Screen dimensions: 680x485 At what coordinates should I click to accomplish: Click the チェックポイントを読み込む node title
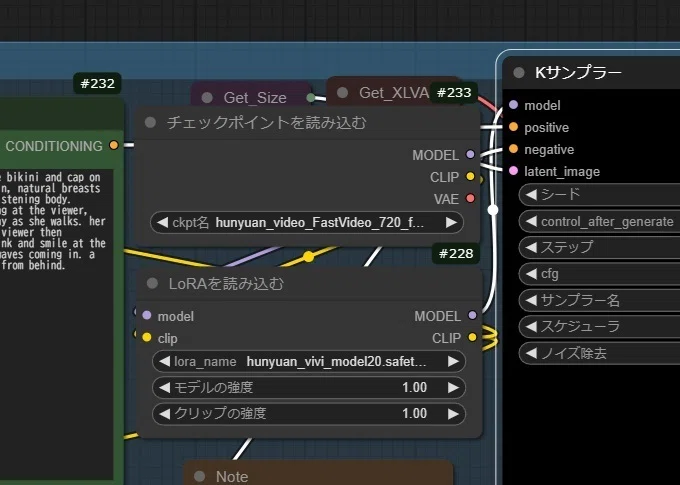266,123
